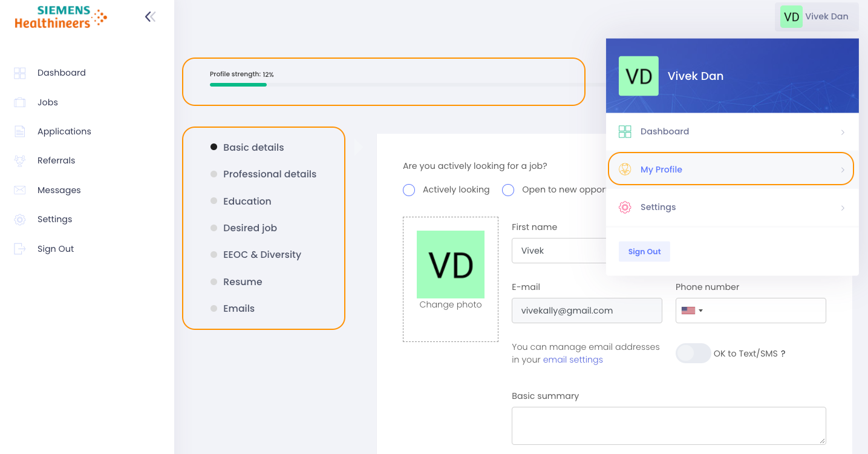The height and width of the screenshot is (454, 868).
Task: Open the Vivek Dan user menu
Action: coord(816,17)
